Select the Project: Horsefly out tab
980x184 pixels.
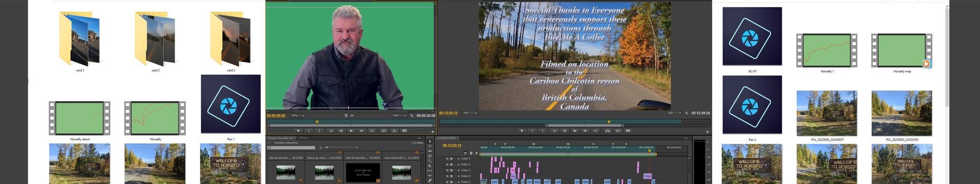tap(280, 138)
